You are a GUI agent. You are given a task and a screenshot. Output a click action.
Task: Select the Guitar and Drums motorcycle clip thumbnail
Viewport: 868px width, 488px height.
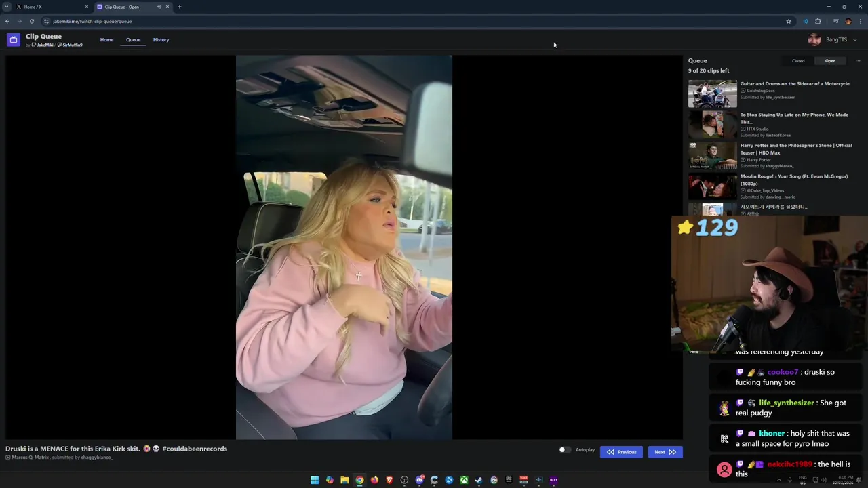(713, 94)
